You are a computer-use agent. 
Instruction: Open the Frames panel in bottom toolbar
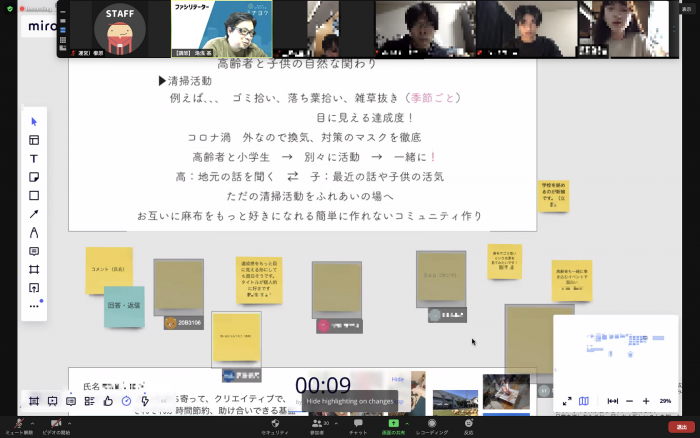[34, 401]
